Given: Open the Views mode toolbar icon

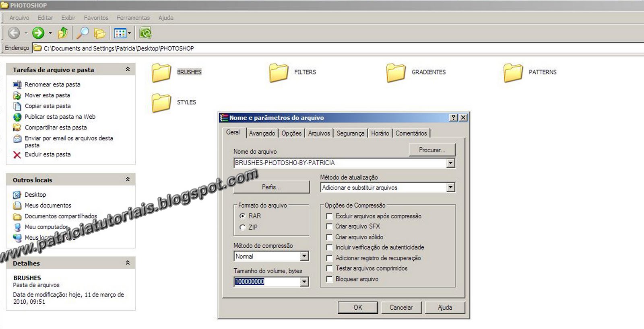Looking at the screenshot, I should click(120, 33).
